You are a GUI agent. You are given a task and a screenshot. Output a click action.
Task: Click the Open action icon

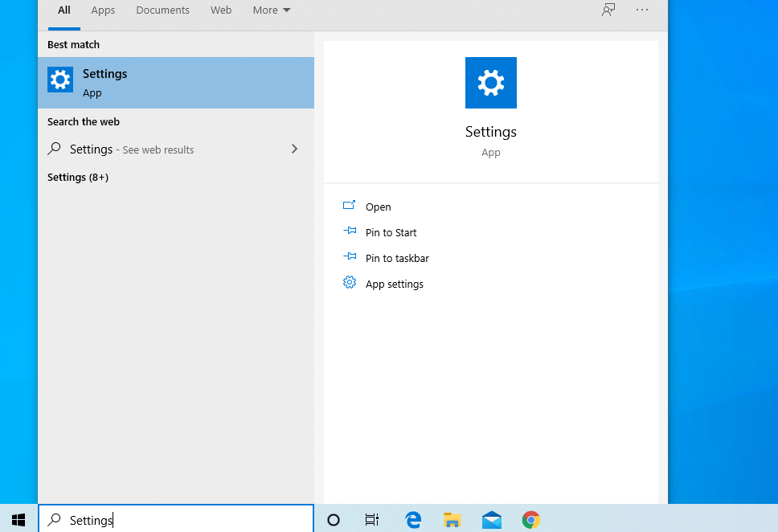pos(350,205)
